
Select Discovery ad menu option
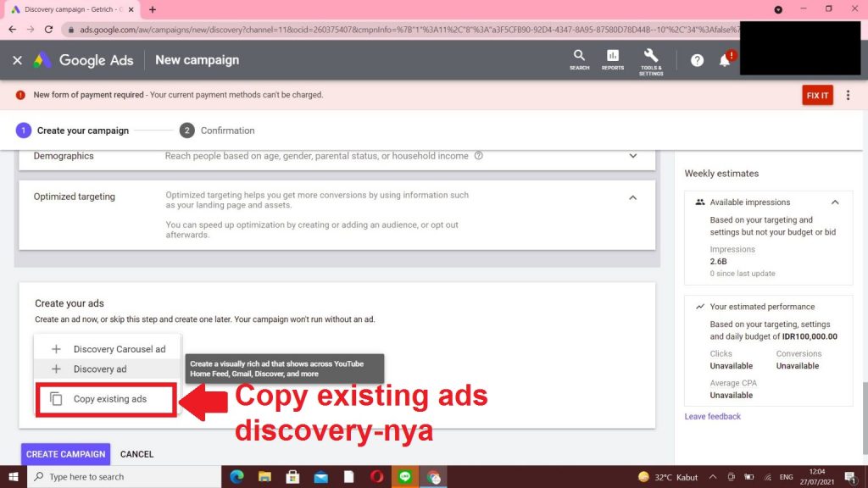(99, 369)
